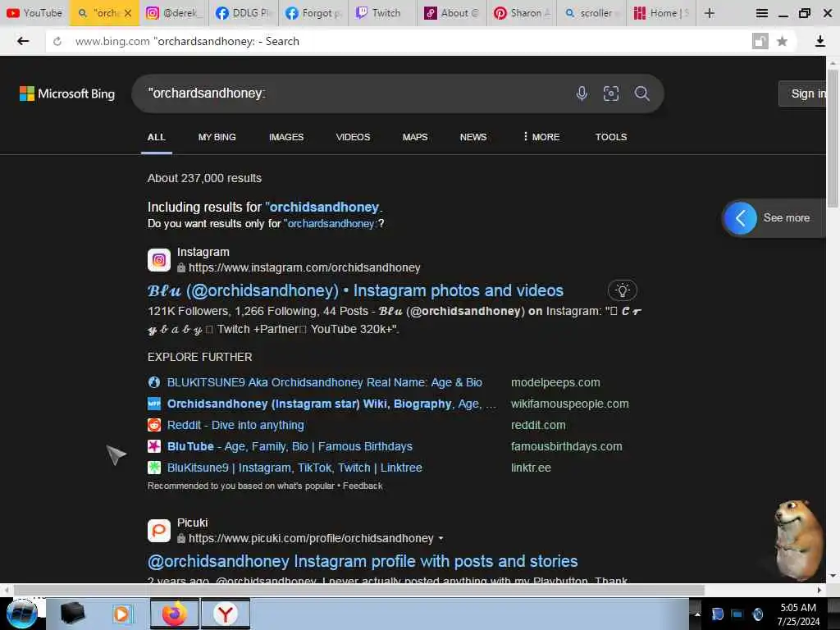Switch to the YouTube tab
The width and height of the screenshot is (840, 630).
34,13
